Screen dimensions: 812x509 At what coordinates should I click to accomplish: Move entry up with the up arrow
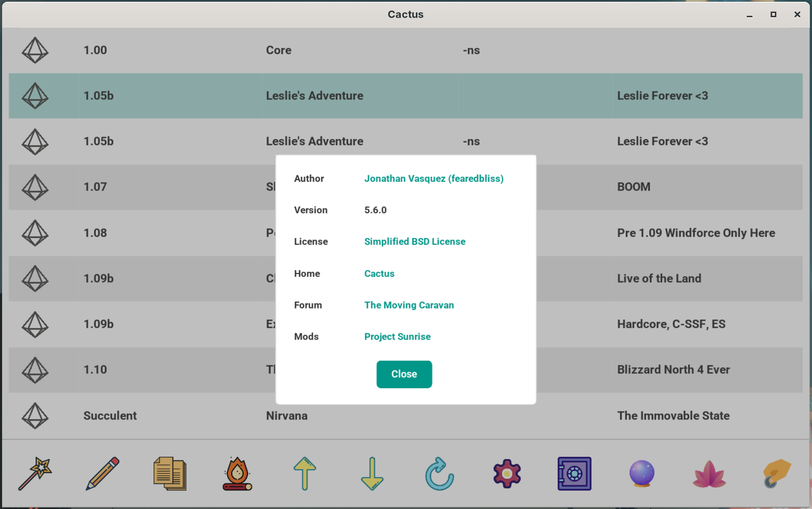click(304, 473)
